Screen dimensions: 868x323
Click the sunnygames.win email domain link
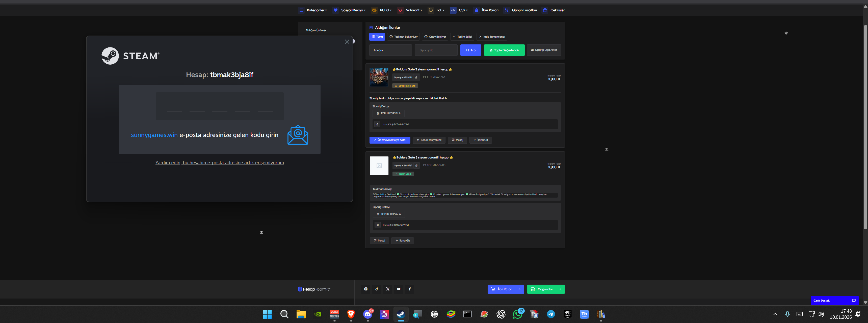154,135
